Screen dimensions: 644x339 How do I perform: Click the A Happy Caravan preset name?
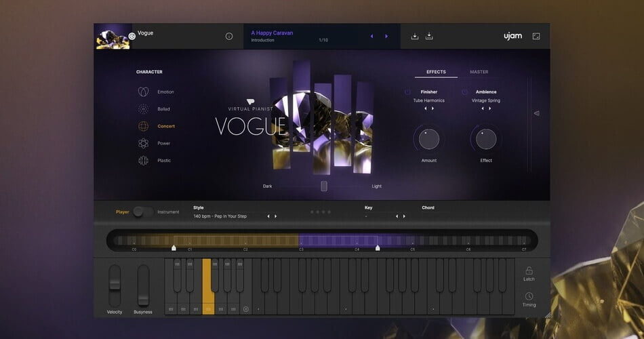272,33
